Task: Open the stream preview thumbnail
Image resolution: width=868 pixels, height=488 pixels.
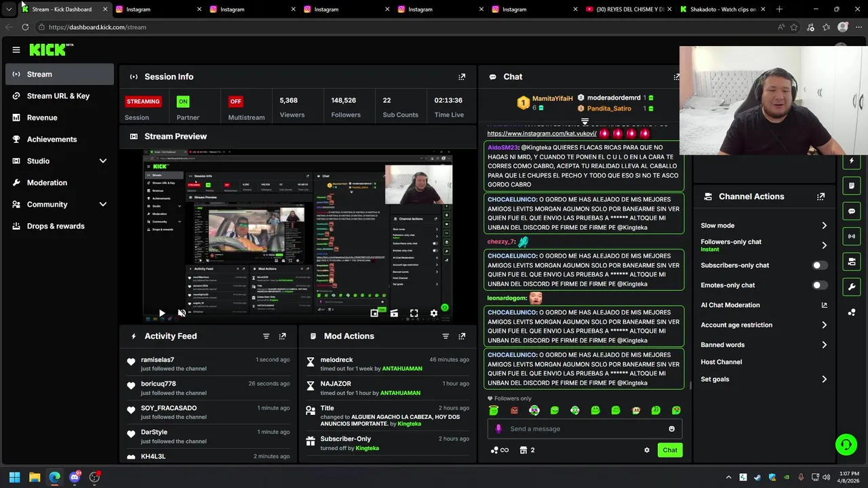Action: click(x=298, y=236)
